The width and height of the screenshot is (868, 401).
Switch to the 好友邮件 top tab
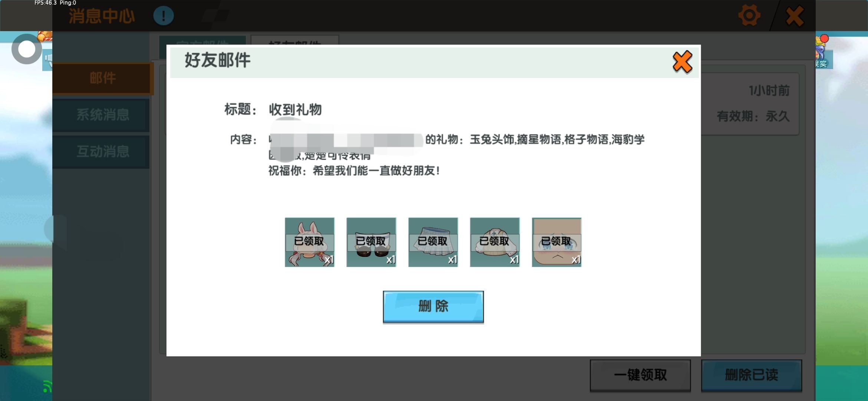click(295, 40)
